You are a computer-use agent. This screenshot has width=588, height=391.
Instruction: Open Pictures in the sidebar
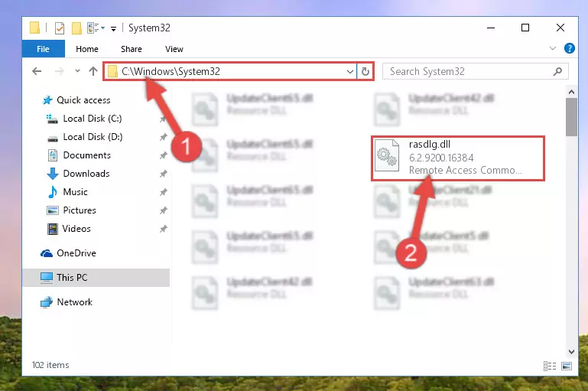[79, 210]
